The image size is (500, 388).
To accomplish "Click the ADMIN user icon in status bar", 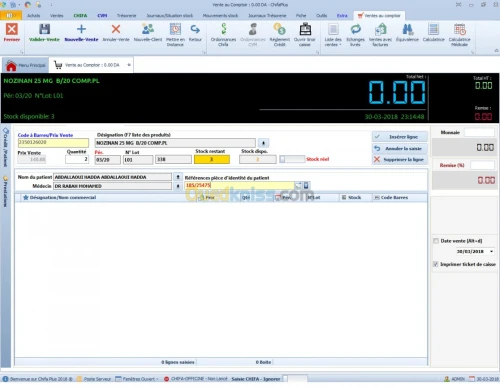I will coord(447,379).
